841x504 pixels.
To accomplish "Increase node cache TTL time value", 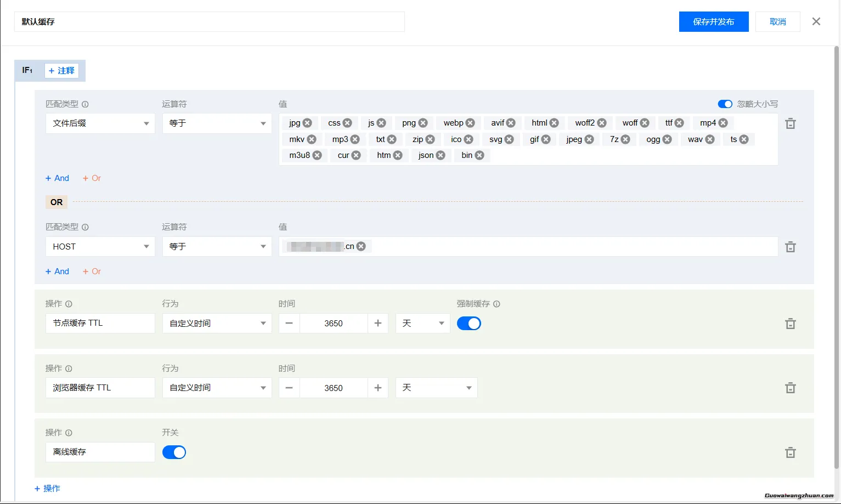I will click(x=377, y=324).
